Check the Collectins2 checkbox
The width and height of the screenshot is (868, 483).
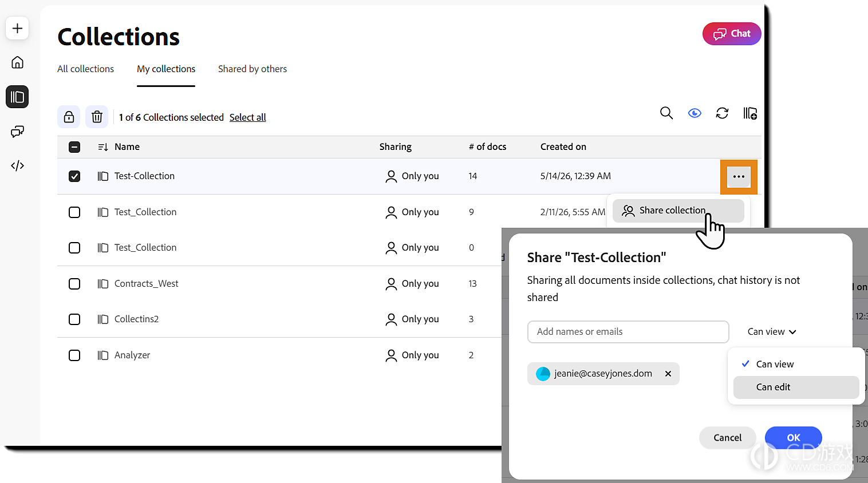(x=74, y=319)
